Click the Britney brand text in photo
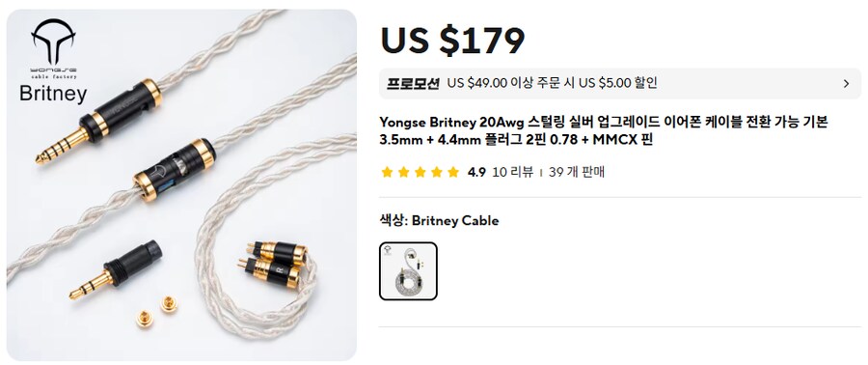The image size is (868, 365). click(x=53, y=94)
